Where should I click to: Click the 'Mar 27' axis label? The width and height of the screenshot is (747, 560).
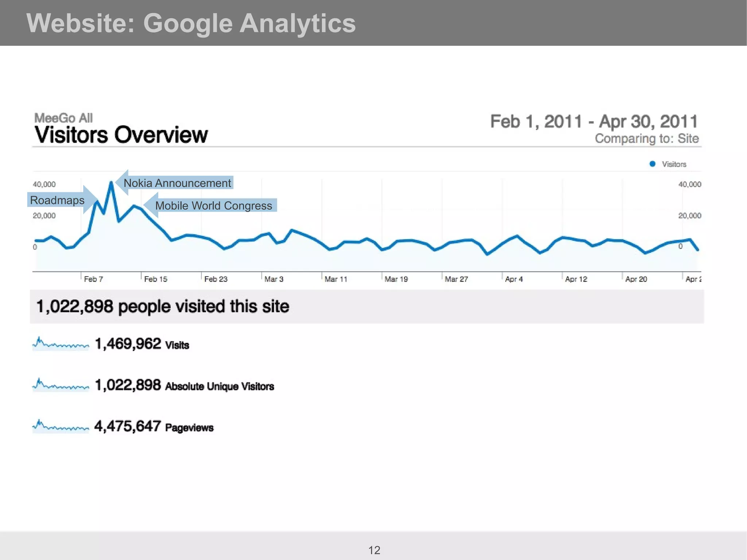[x=456, y=279]
